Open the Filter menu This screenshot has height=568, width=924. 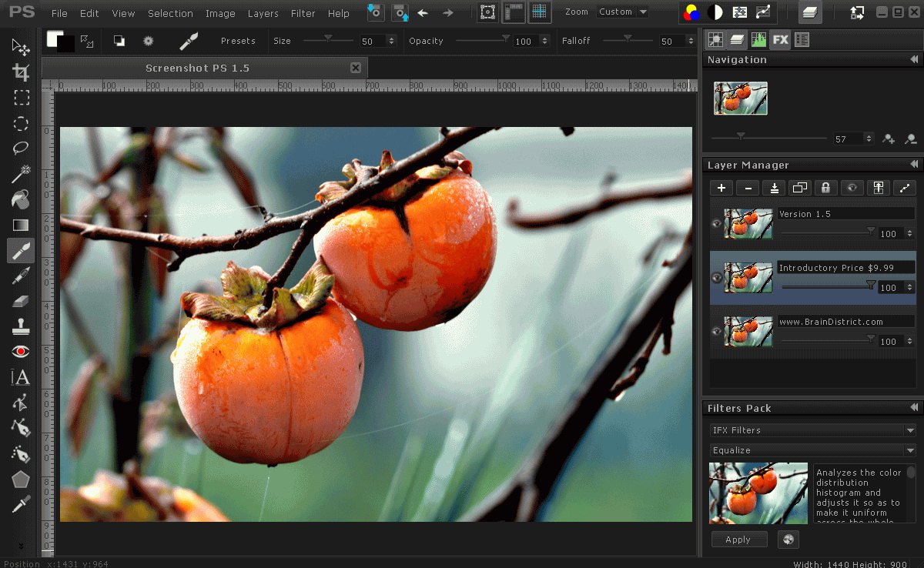click(x=303, y=13)
